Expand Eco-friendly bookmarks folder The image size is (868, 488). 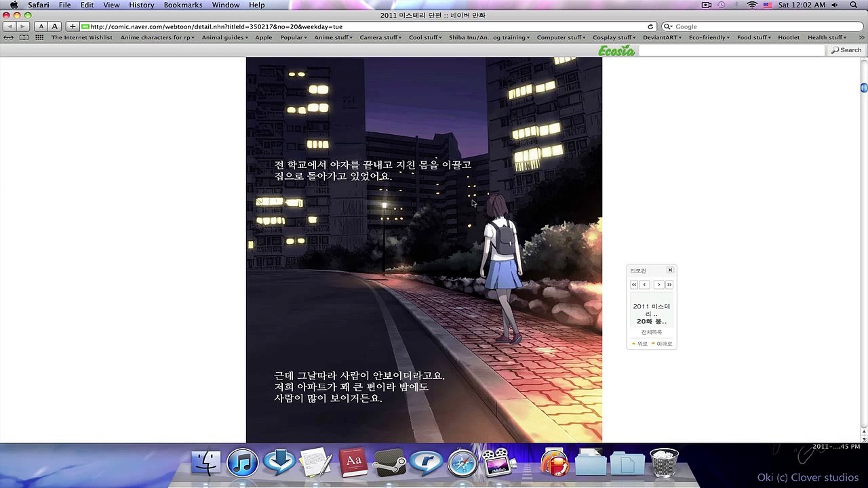(709, 37)
